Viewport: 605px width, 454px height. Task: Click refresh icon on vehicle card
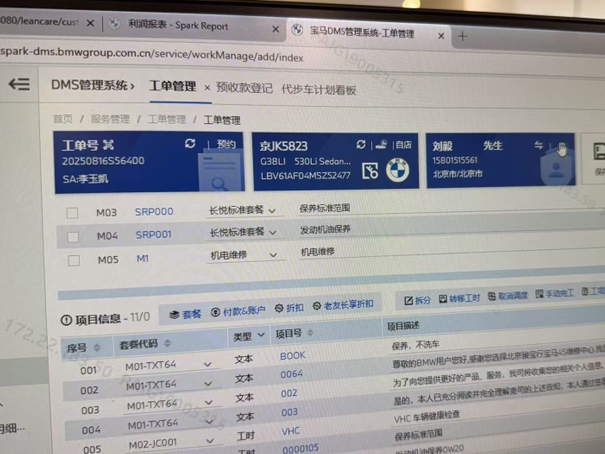click(x=361, y=145)
